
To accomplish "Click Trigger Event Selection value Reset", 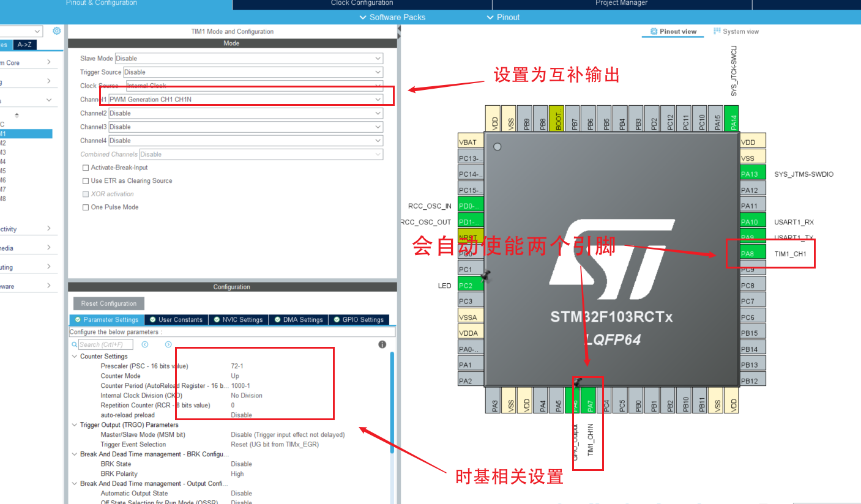I will (275, 445).
